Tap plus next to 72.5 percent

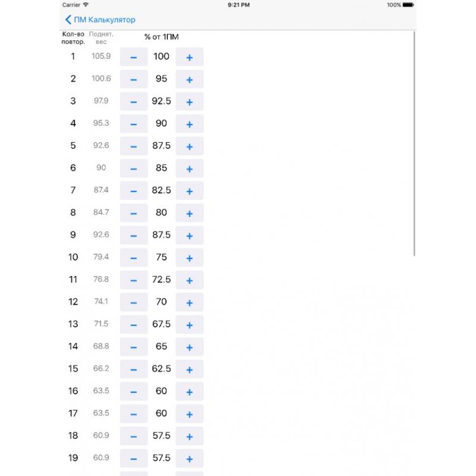click(x=189, y=280)
